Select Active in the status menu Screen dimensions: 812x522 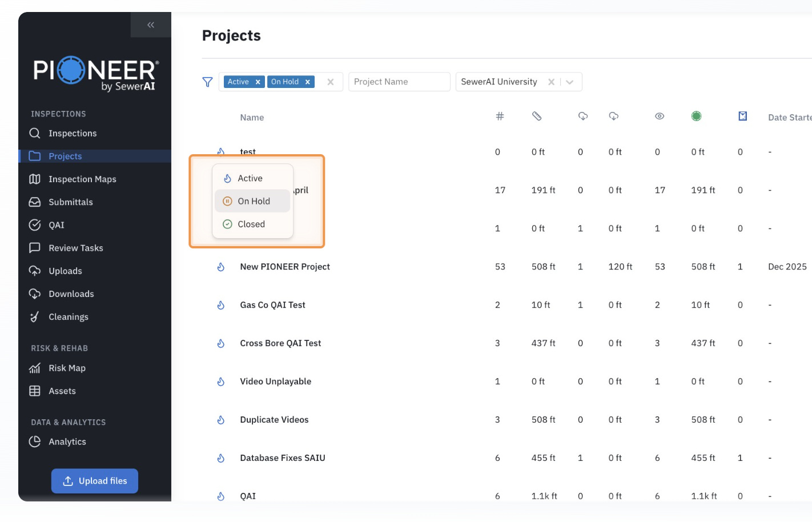click(x=250, y=178)
